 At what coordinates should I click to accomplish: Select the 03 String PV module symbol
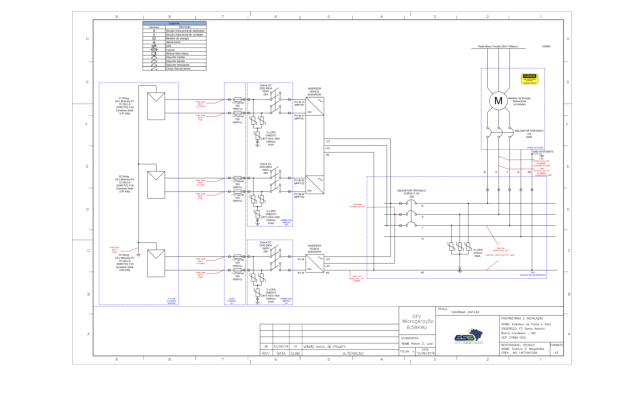coord(156,263)
